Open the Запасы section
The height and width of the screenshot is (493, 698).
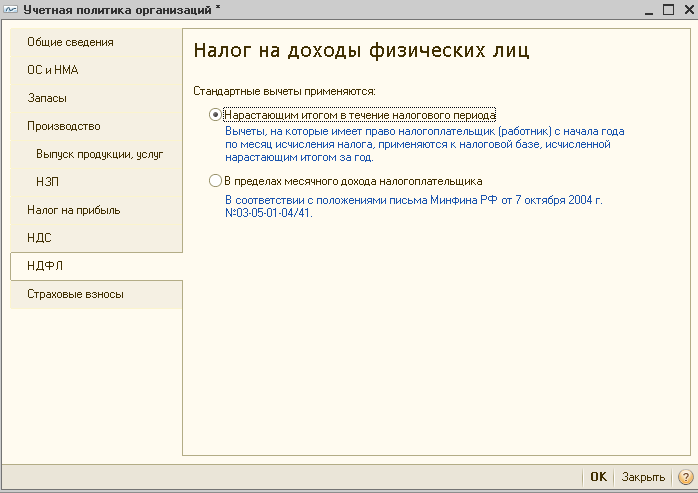tap(96, 98)
